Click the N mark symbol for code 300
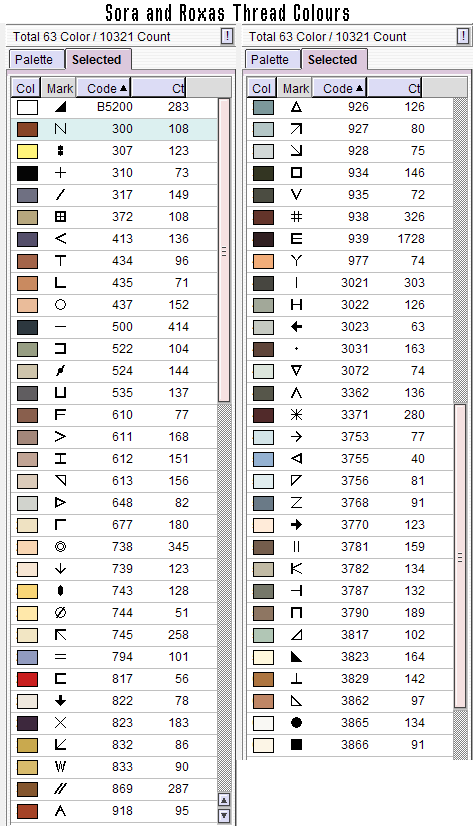 coord(61,129)
